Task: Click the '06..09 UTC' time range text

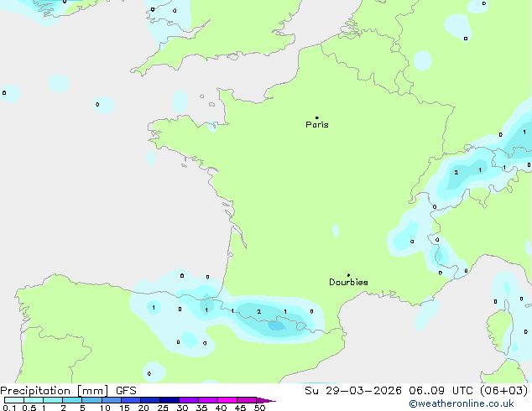Action: point(441,391)
